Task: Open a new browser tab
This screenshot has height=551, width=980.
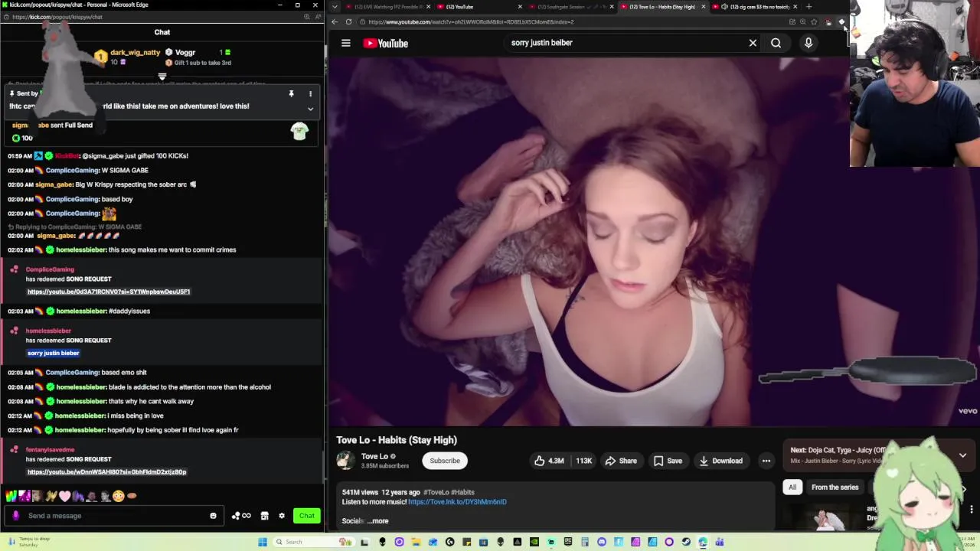Action: click(808, 7)
